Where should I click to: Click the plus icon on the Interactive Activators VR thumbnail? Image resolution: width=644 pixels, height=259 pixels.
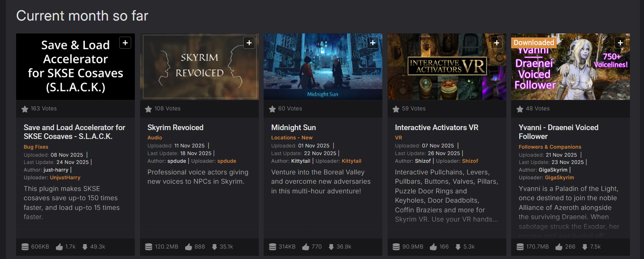click(497, 43)
